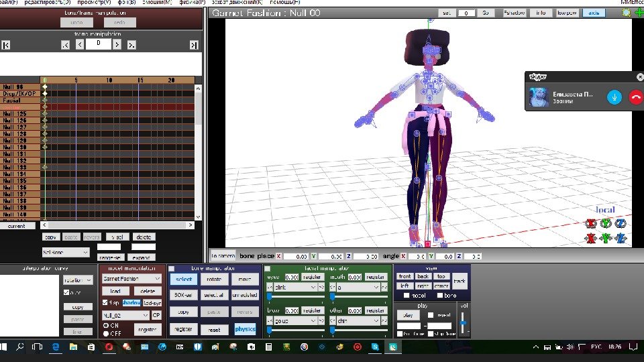Click the bone place X value field

point(295,256)
